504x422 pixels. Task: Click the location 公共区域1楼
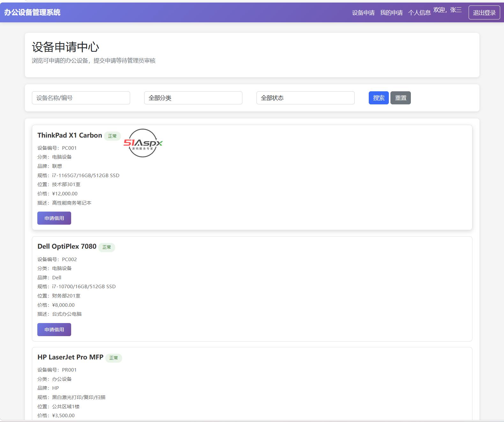(66, 406)
